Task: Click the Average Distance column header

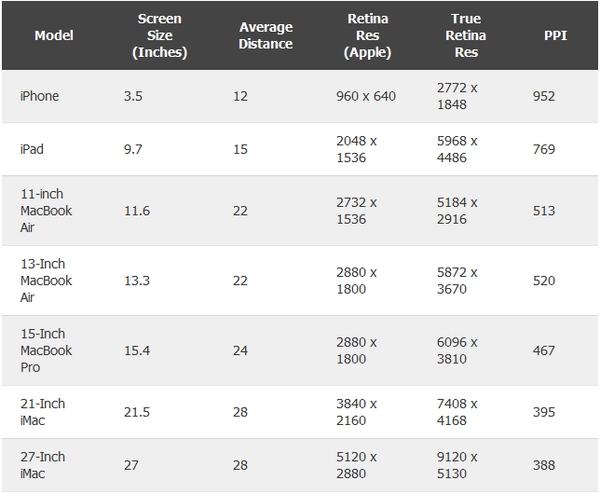Action: 266,35
